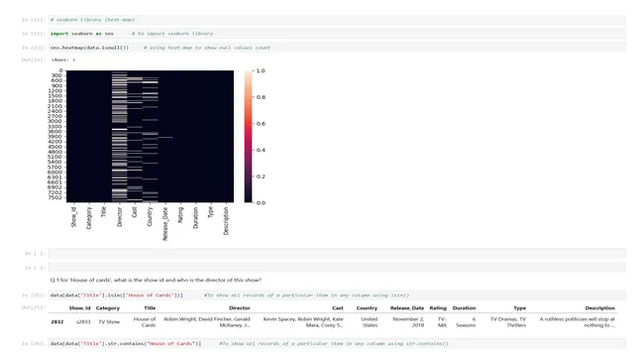Click the In [21] cell prompt

tap(33, 20)
